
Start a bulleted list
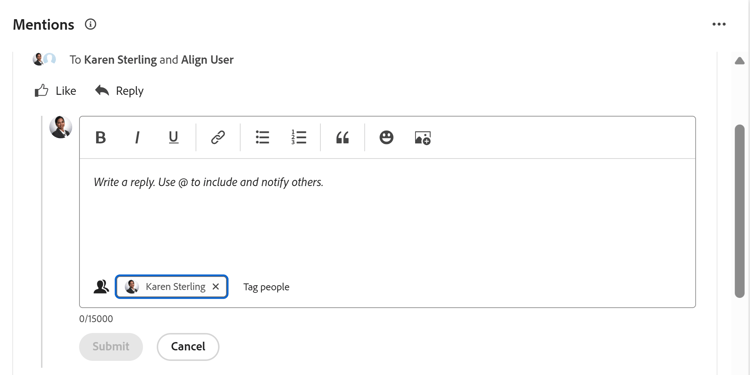click(262, 138)
